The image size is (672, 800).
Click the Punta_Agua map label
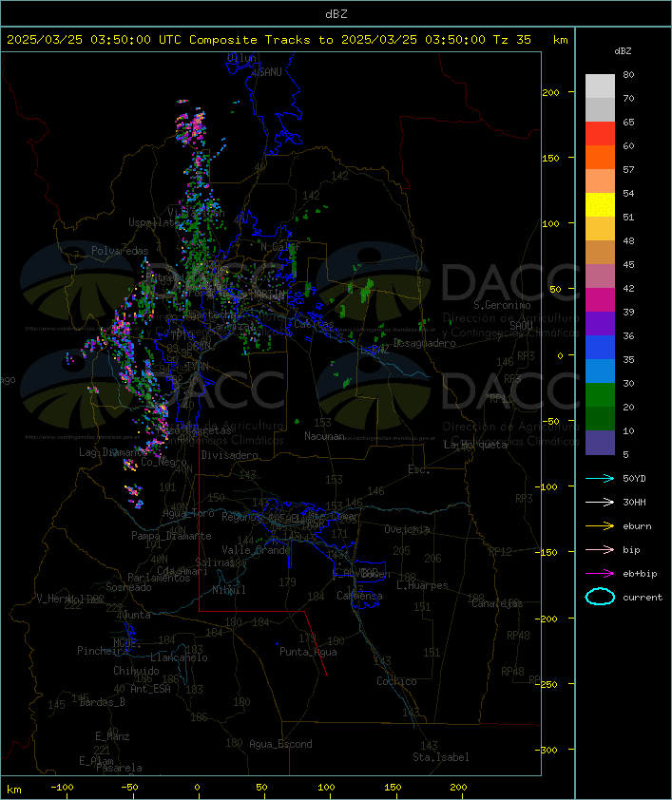tap(308, 652)
